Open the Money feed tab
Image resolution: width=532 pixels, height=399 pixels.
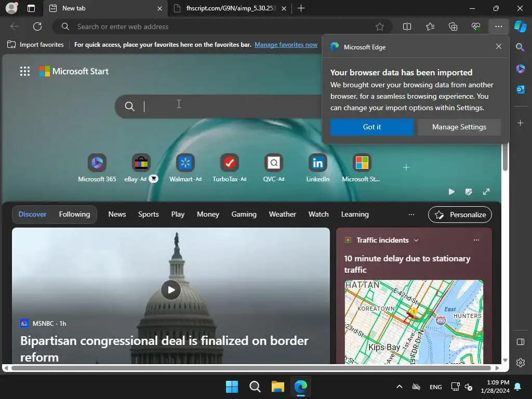click(x=208, y=214)
